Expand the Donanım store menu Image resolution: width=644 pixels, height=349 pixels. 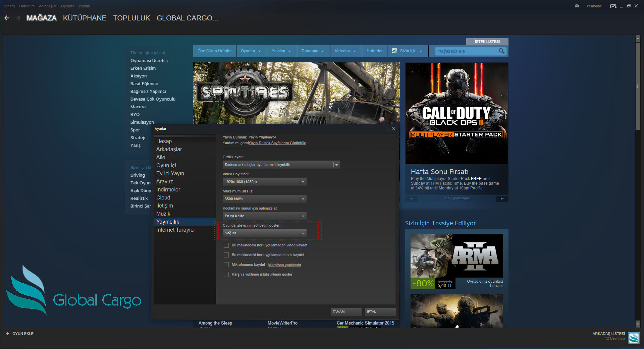pos(313,51)
